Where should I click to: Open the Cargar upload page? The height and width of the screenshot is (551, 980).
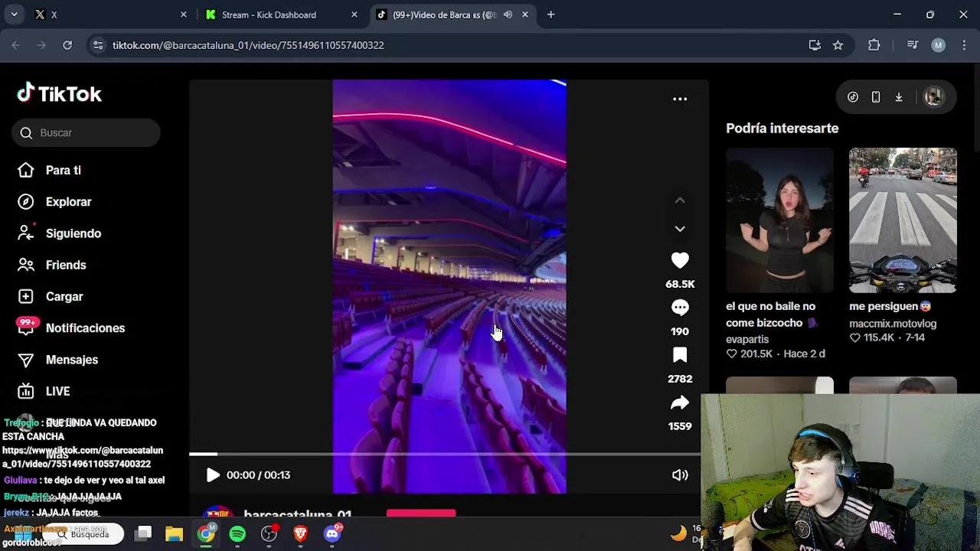[x=51, y=296]
